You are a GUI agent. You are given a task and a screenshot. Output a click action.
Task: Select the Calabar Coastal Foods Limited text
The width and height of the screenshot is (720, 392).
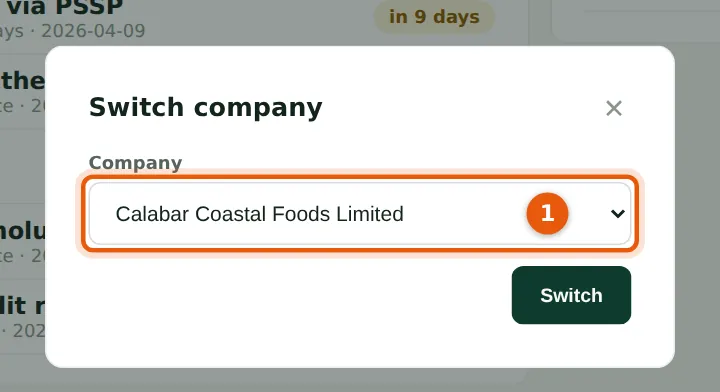tap(259, 214)
